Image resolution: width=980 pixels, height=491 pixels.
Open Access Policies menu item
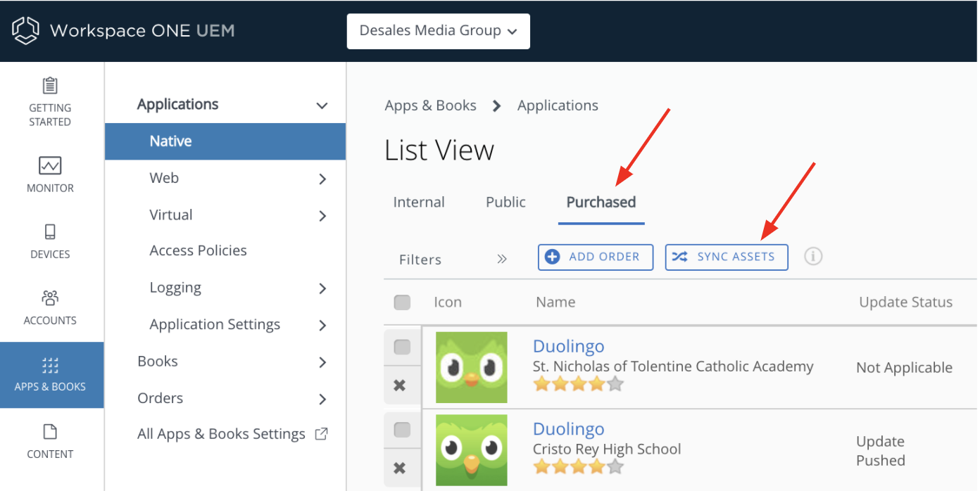click(x=198, y=250)
